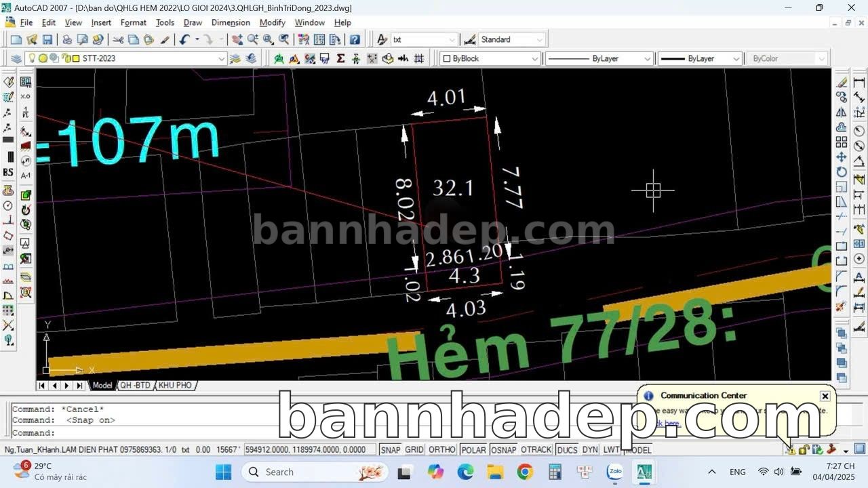Click the Undo arrow icon
868x488 pixels.
(184, 40)
